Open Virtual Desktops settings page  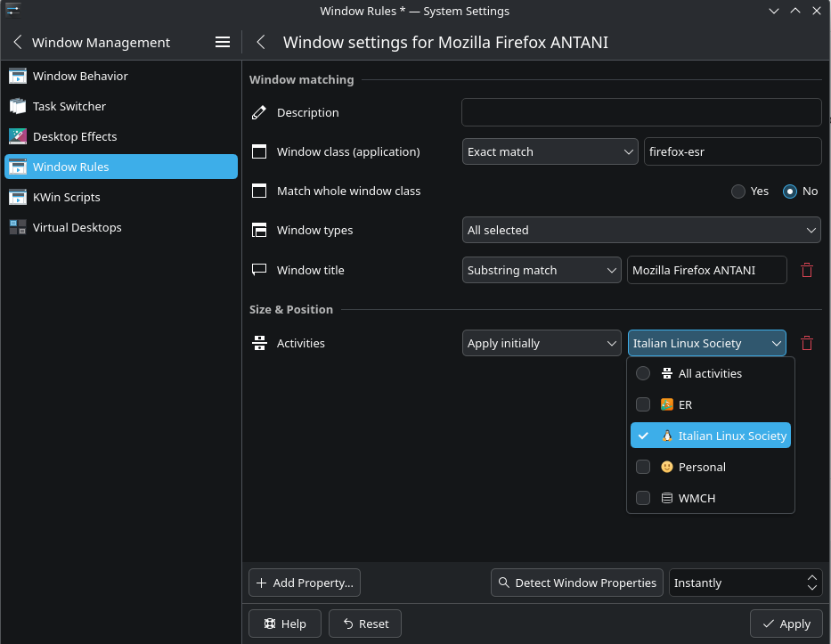pos(77,227)
